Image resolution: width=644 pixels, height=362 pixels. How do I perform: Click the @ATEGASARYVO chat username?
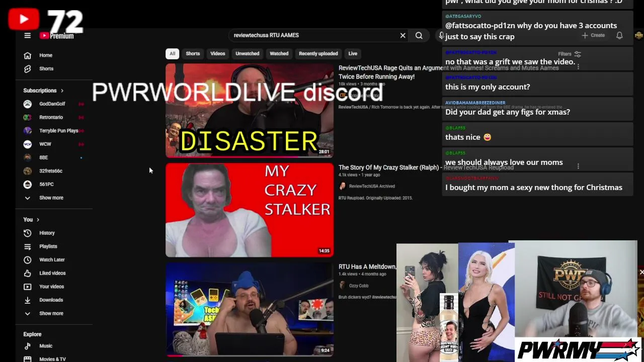463,16
